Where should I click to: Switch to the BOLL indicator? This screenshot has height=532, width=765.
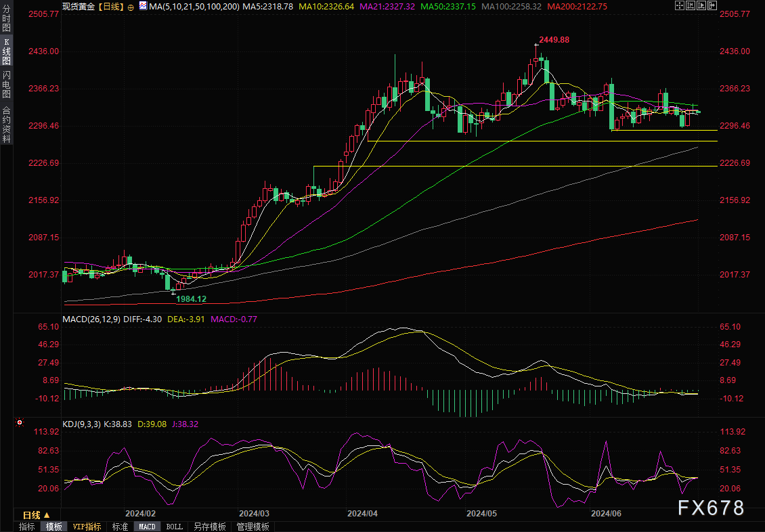click(x=174, y=527)
